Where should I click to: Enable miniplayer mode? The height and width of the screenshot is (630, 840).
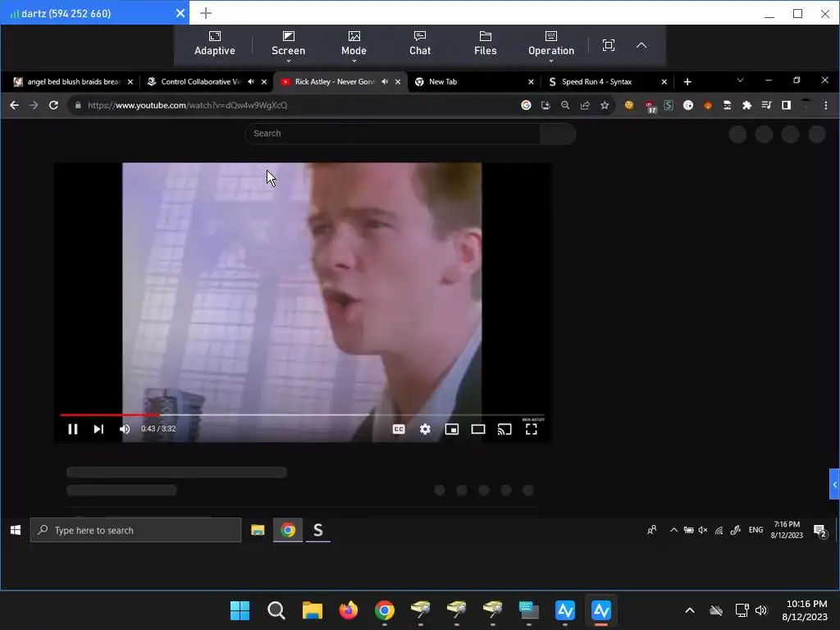[x=452, y=429]
